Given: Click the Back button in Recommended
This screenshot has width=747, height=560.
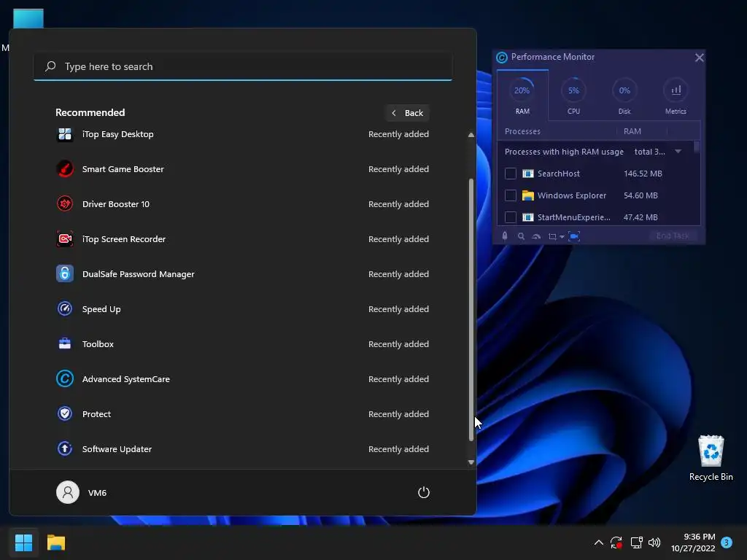Looking at the screenshot, I should point(407,113).
